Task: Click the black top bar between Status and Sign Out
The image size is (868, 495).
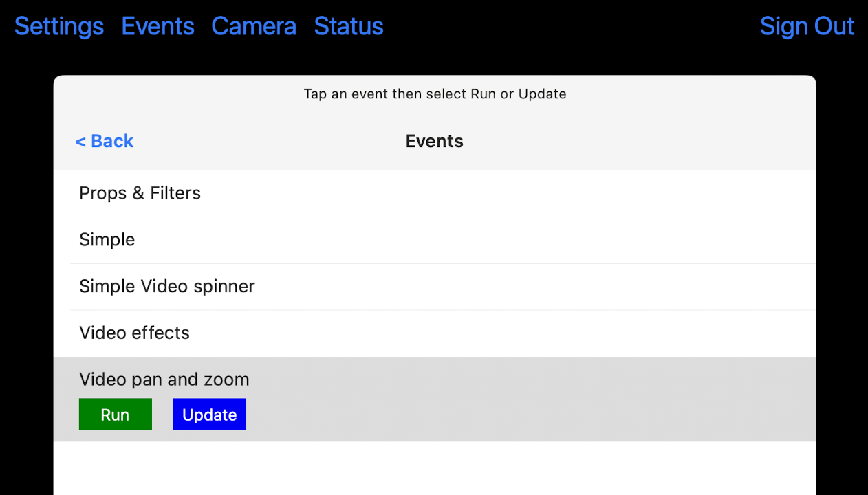Action: click(571, 26)
